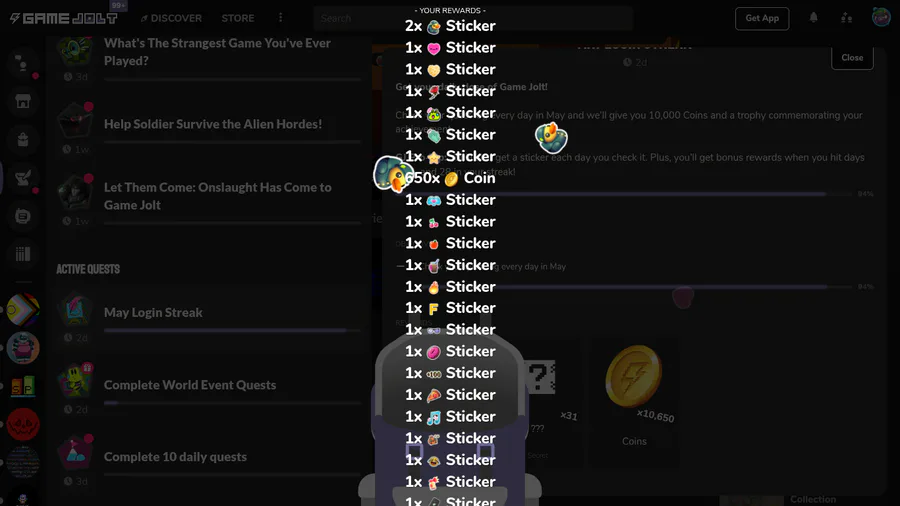Viewport: 900px width, 506px height.
Task: Click the Get App button
Action: tap(762, 18)
